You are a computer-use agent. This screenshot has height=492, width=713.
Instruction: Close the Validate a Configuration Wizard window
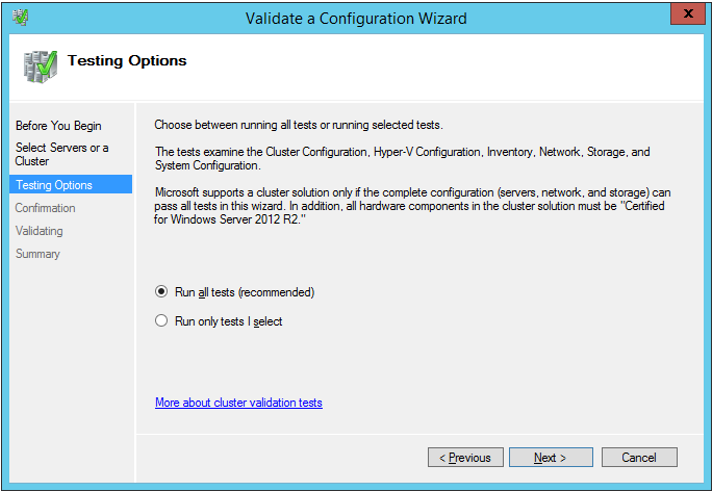[x=688, y=14]
